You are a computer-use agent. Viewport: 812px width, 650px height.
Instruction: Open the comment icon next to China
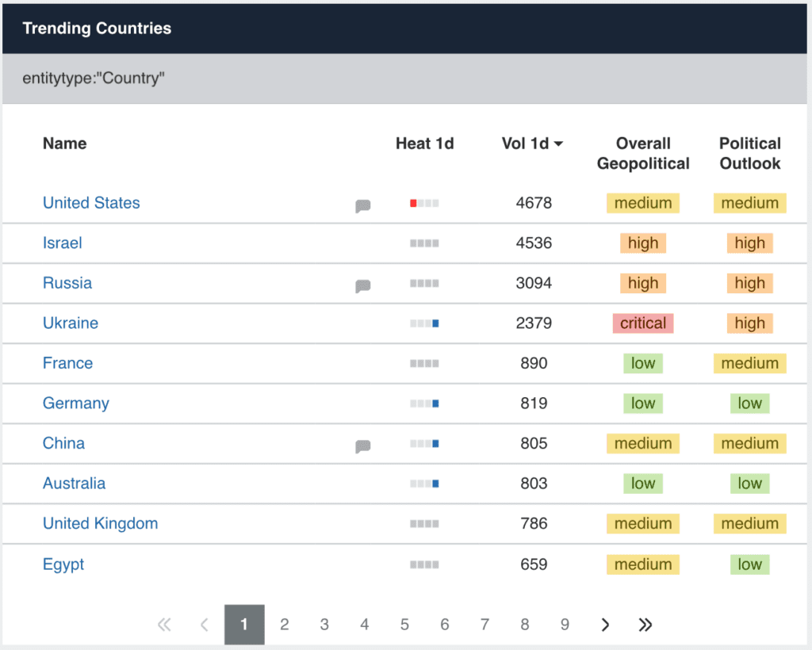click(362, 446)
